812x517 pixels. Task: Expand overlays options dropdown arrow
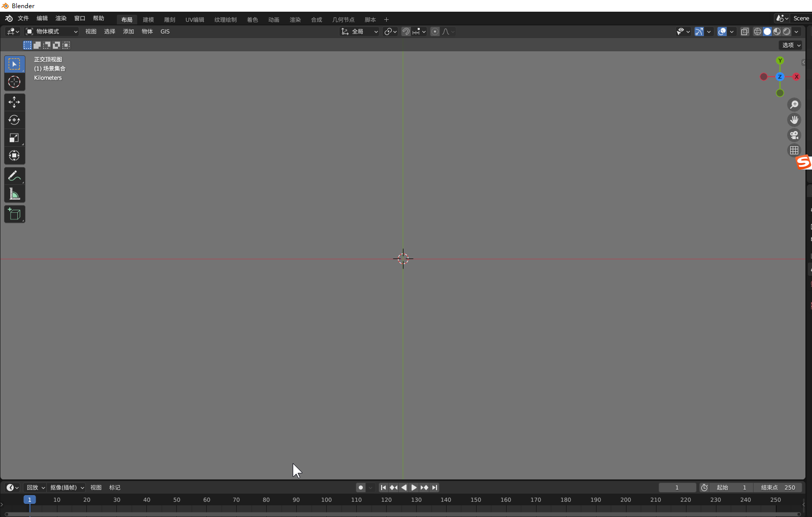pyautogui.click(x=732, y=31)
